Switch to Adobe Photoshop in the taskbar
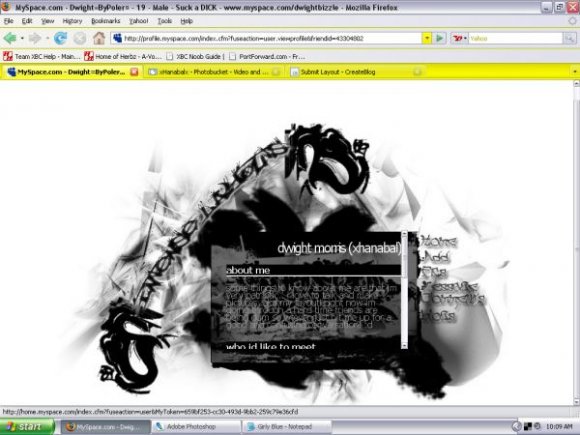The width and height of the screenshot is (580, 435). pos(196,426)
